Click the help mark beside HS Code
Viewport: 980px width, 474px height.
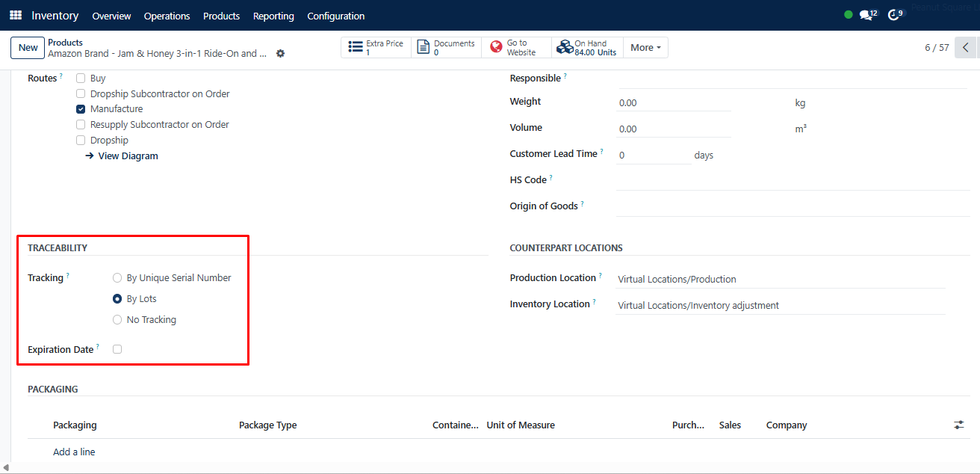pos(551,177)
